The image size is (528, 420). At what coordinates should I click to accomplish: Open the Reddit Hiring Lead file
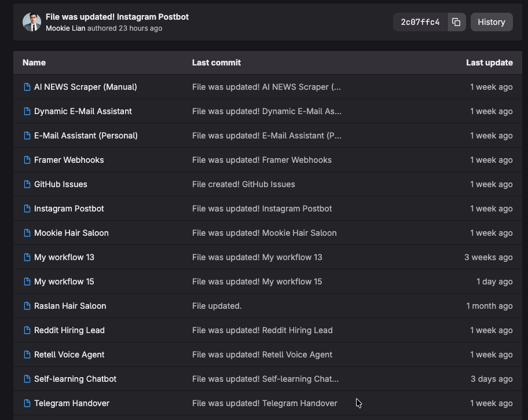click(x=69, y=330)
